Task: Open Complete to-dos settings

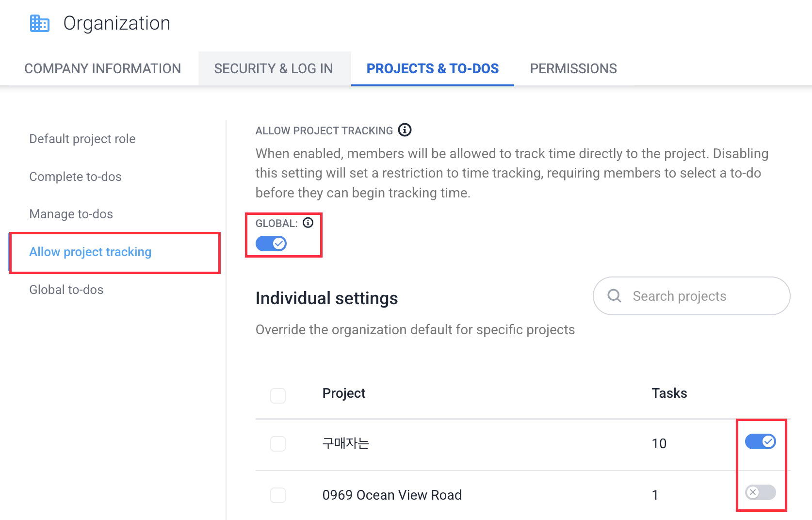Action: pos(75,177)
